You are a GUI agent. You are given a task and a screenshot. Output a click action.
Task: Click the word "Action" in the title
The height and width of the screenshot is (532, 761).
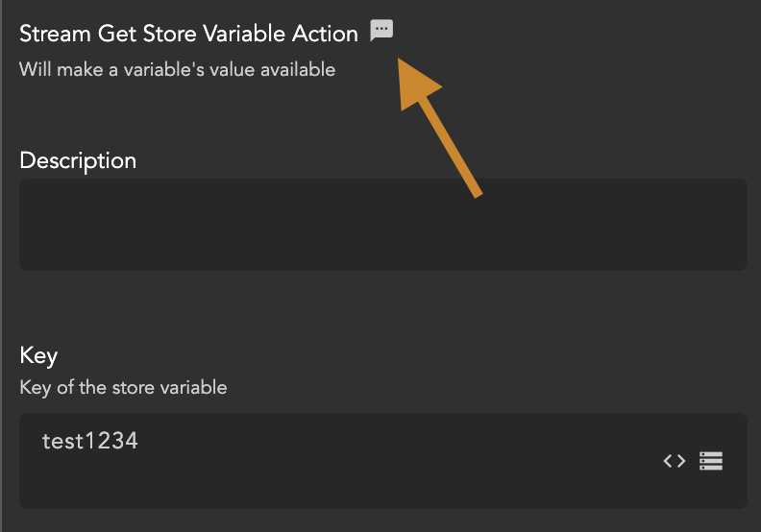(x=327, y=34)
